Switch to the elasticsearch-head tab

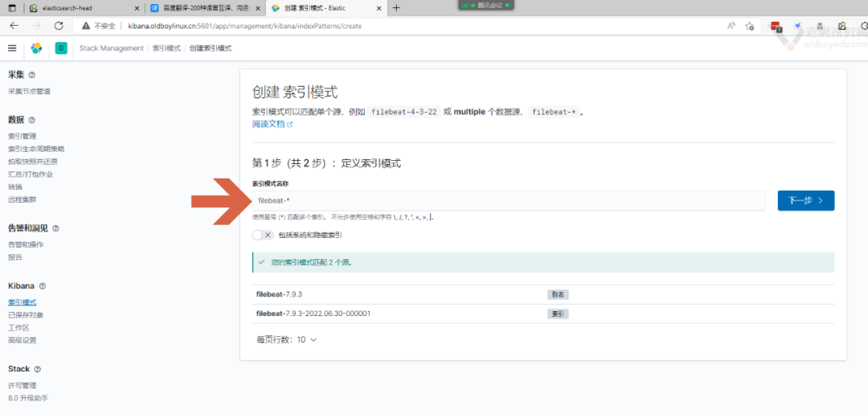click(x=83, y=8)
